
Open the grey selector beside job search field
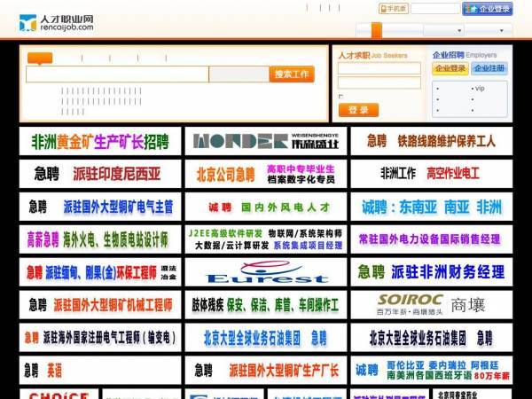239,74
